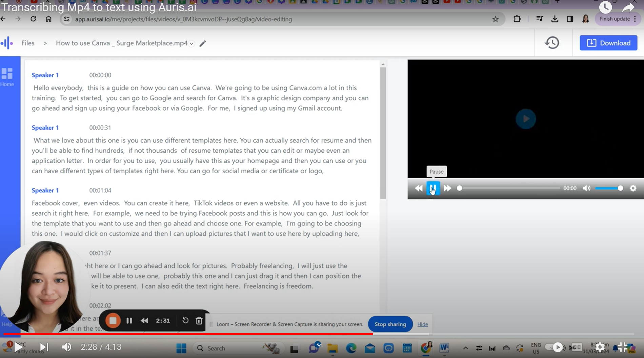The width and height of the screenshot is (644, 358).
Task: Seek on the red YouTube progress bar
Action: [x=319, y=334]
